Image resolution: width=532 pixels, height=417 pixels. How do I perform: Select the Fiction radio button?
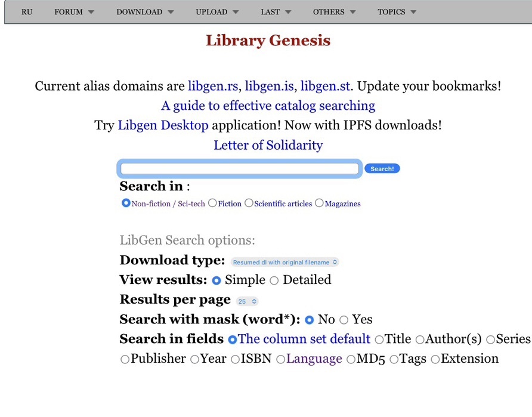[212, 203]
